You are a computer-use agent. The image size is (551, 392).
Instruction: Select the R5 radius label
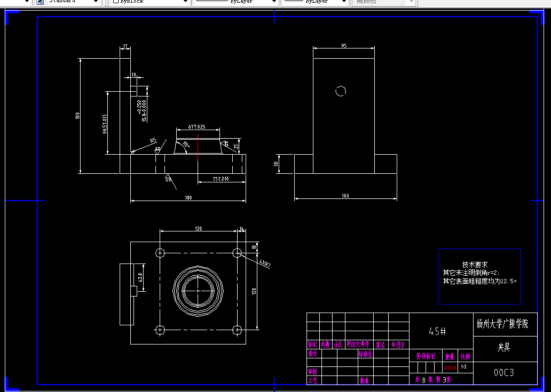(x=153, y=140)
